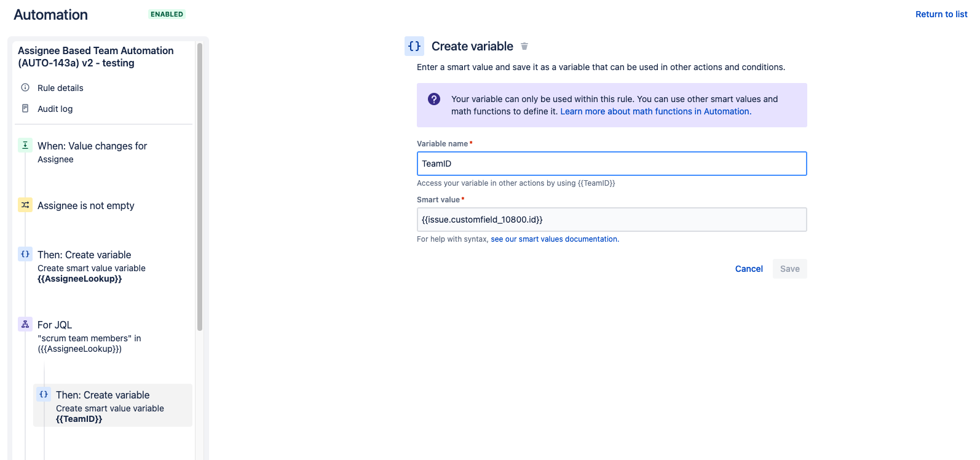The width and height of the screenshot is (980, 460).
Task: Click the yellow condition shuffle icon
Action: click(25, 205)
